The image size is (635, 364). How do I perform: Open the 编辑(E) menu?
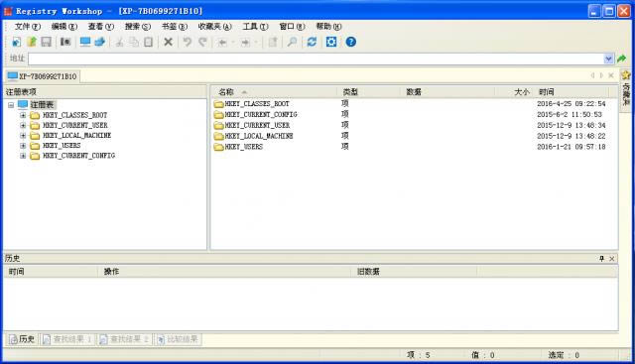(x=63, y=27)
